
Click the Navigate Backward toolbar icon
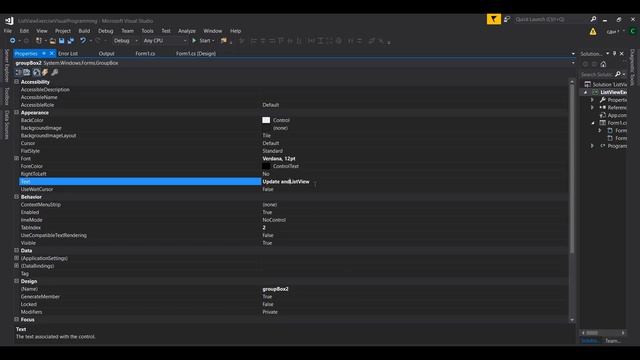click(x=13, y=41)
